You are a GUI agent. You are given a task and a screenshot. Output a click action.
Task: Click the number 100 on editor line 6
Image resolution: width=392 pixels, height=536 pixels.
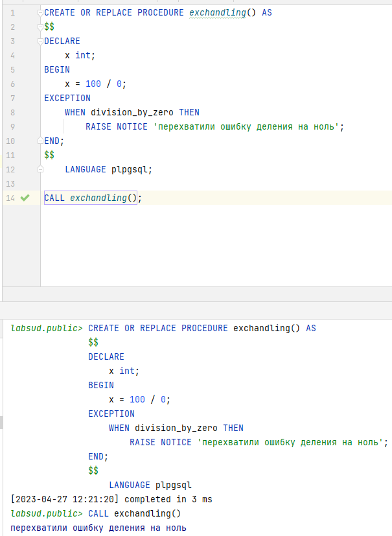[93, 84]
